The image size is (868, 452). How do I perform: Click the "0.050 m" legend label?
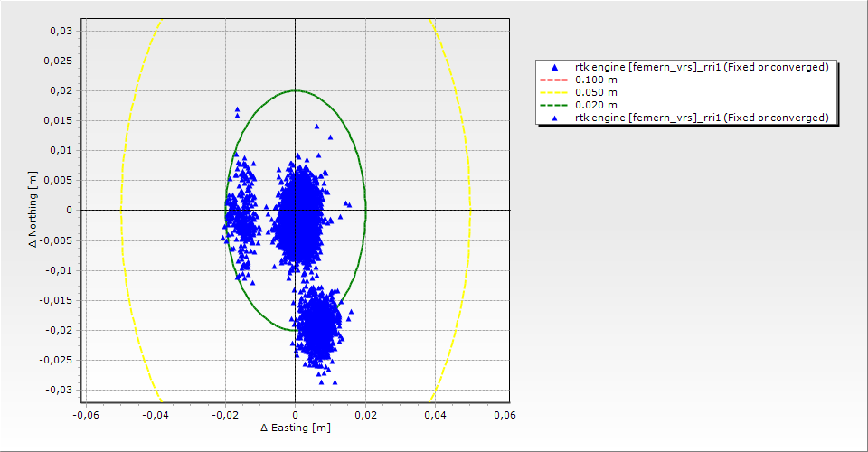pyautogui.click(x=597, y=92)
